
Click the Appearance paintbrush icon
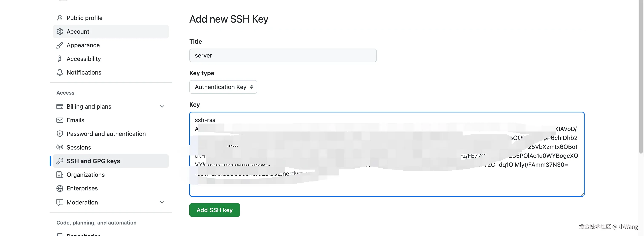(60, 45)
